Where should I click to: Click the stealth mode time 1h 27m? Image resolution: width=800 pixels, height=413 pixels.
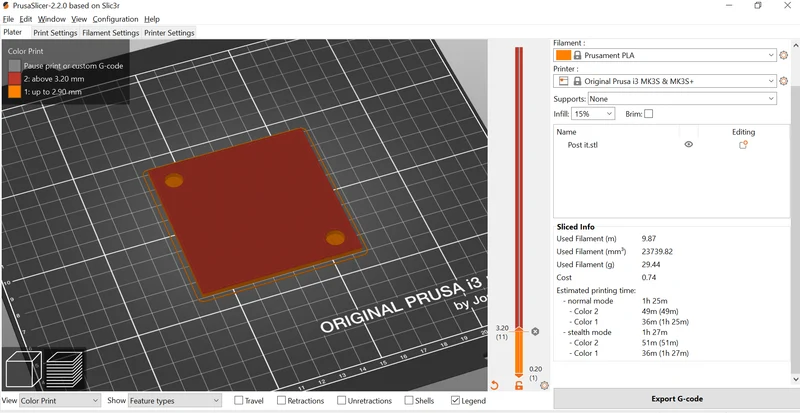pos(654,332)
